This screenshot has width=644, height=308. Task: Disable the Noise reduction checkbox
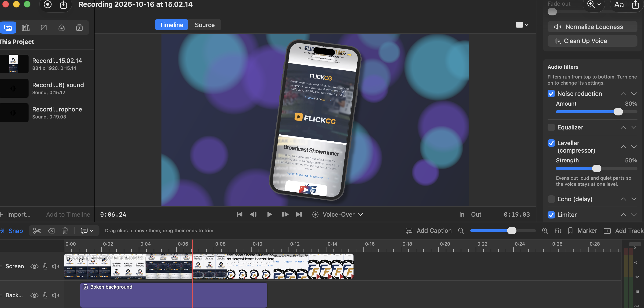point(551,94)
